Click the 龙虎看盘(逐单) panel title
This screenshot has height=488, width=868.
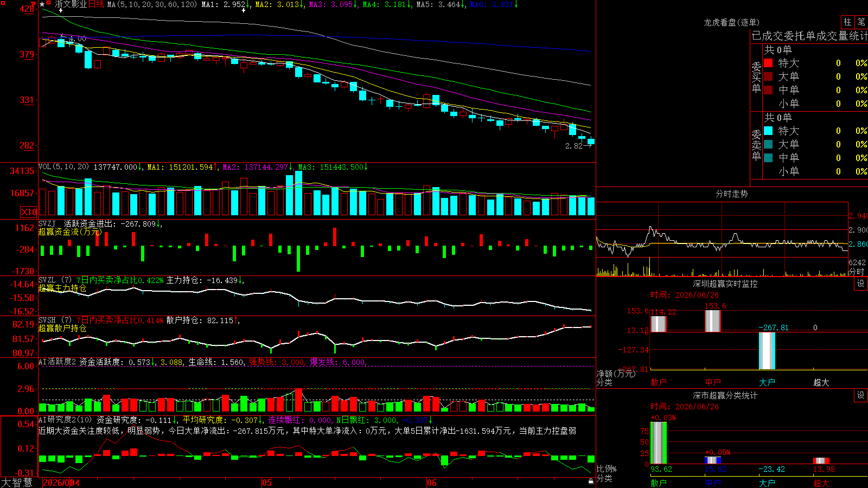731,22
